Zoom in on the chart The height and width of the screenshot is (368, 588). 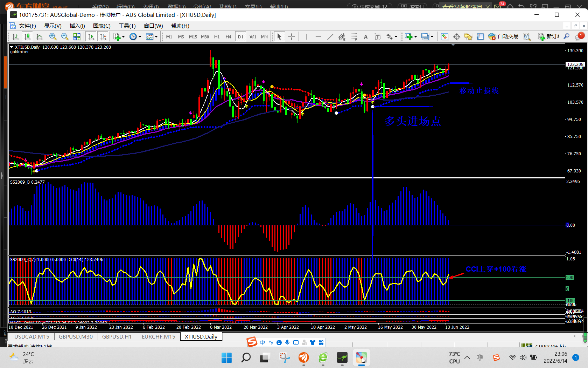coord(53,36)
